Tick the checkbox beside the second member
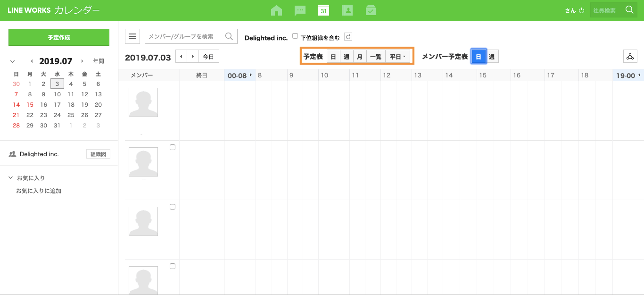Screen dimensions: 644x295 (x=173, y=147)
